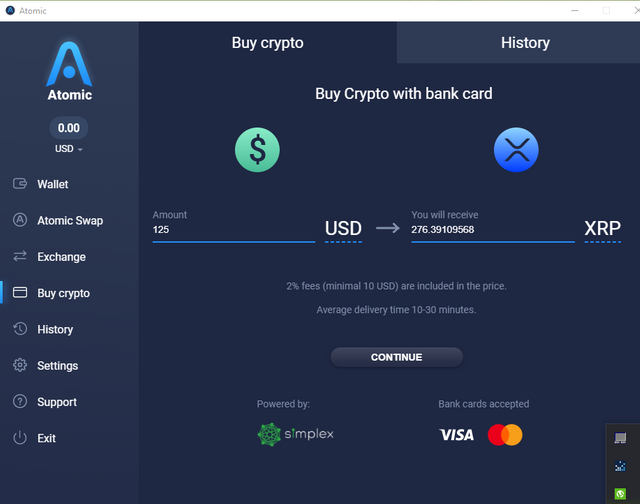The width and height of the screenshot is (640, 504).
Task: Click the Mastercard logo
Action: pyautogui.click(x=505, y=435)
